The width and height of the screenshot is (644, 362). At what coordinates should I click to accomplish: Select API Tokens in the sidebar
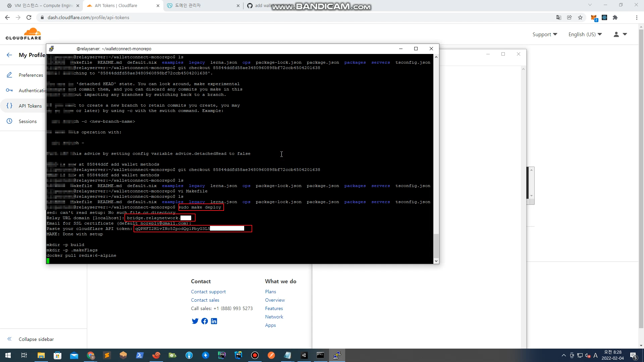tap(30, 106)
